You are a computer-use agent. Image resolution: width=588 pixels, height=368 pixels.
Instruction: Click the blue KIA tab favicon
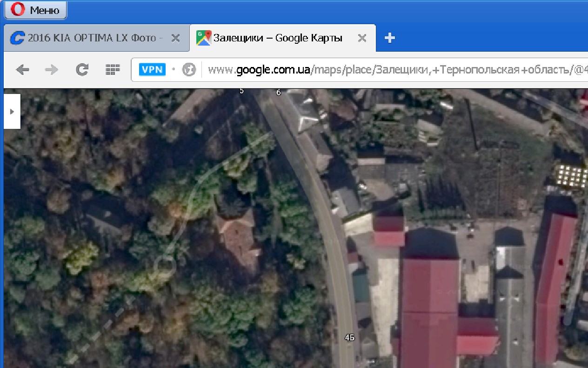pyautogui.click(x=18, y=38)
